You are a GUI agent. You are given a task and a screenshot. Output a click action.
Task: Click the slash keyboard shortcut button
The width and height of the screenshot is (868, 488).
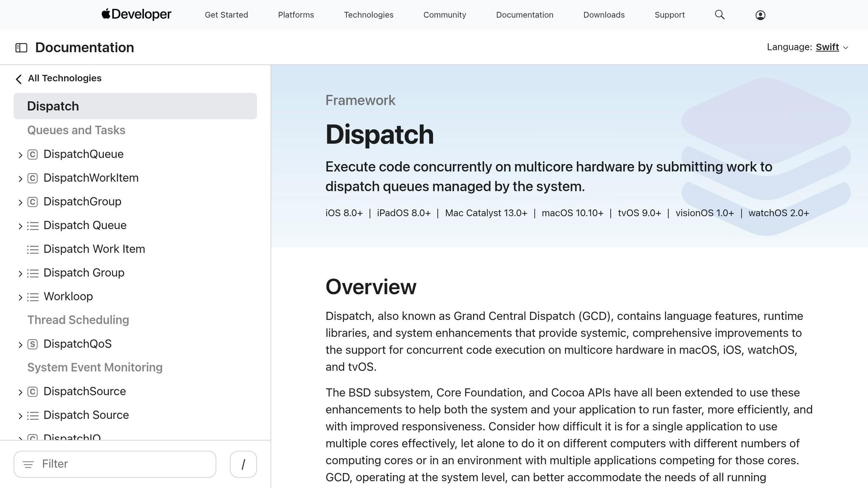tap(243, 464)
